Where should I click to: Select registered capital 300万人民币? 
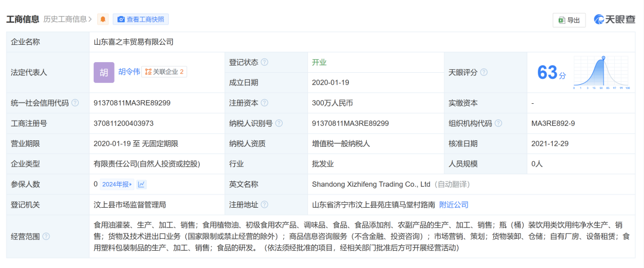pyautogui.click(x=332, y=103)
